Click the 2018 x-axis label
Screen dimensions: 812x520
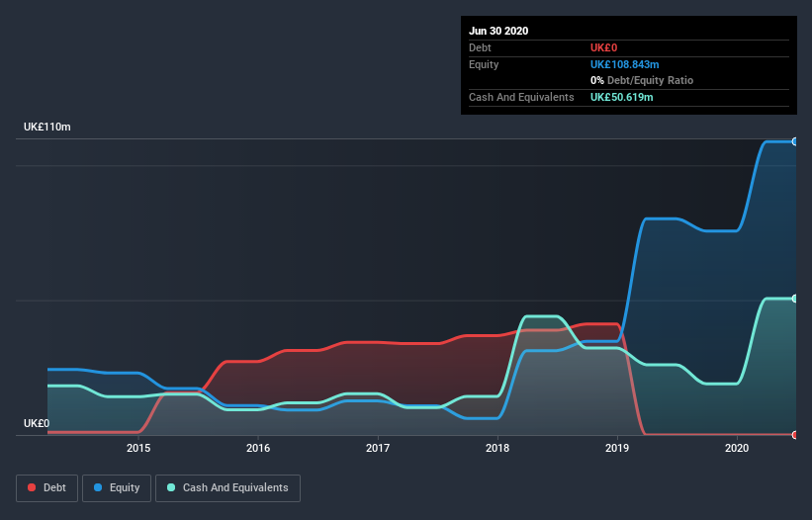(497, 448)
